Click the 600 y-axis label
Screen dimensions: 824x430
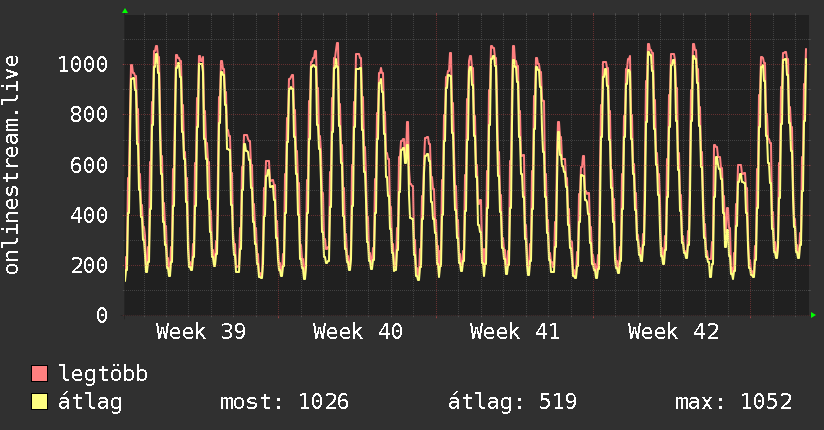(89, 165)
